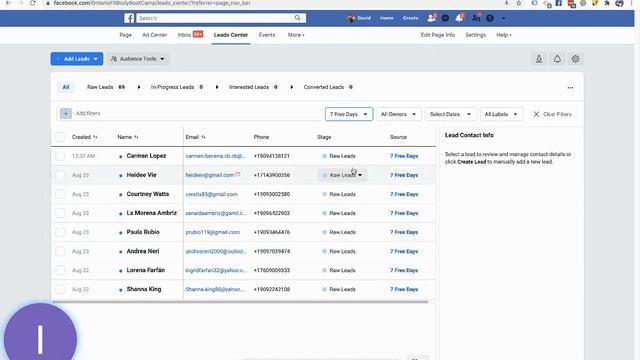Filter by Interested Leads stage
The image size is (640, 360).
tap(253, 87)
